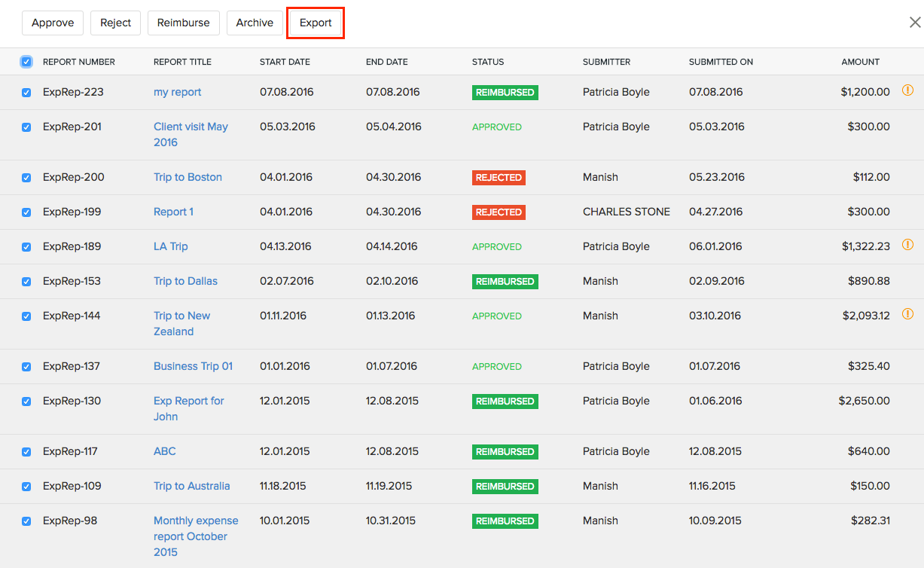924x568 pixels.
Task: Open the 'my report' link
Action: pos(178,92)
